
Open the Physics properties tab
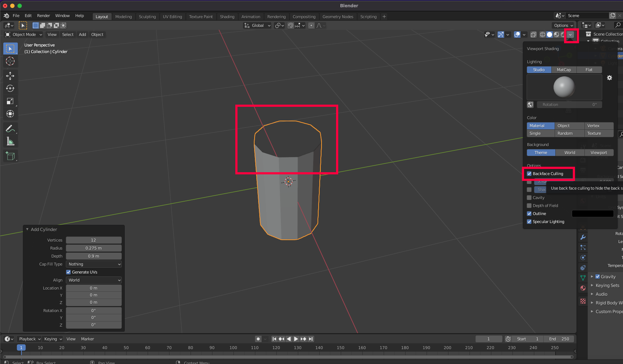click(583, 258)
